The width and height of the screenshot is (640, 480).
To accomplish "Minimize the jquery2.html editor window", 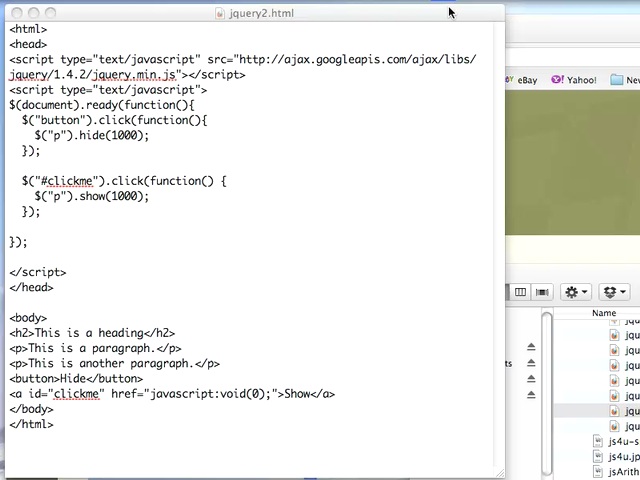I will (33, 13).
